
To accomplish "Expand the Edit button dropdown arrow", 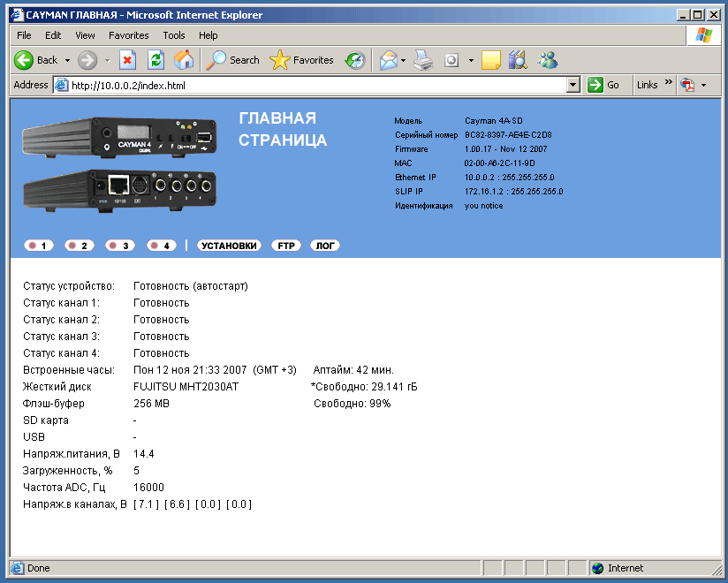I will click(471, 60).
